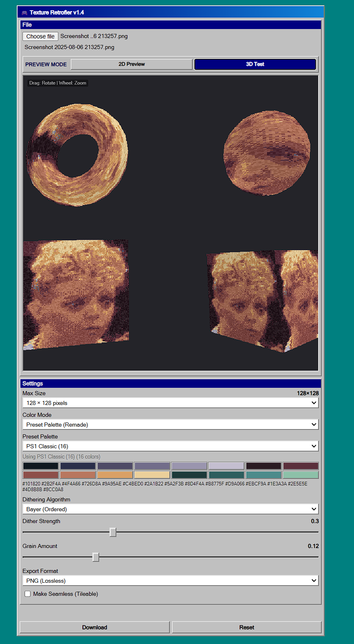Click the pale lilac #C4BED0 swatch
The height and width of the screenshot is (644, 354).
[x=226, y=466]
